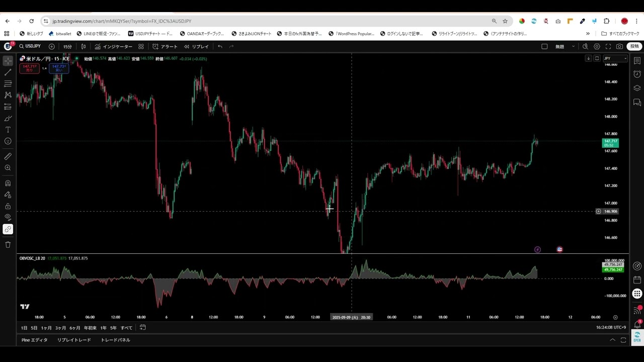Open the pattern drawing tools
The width and height of the screenshot is (644, 362).
pyautogui.click(x=8, y=95)
